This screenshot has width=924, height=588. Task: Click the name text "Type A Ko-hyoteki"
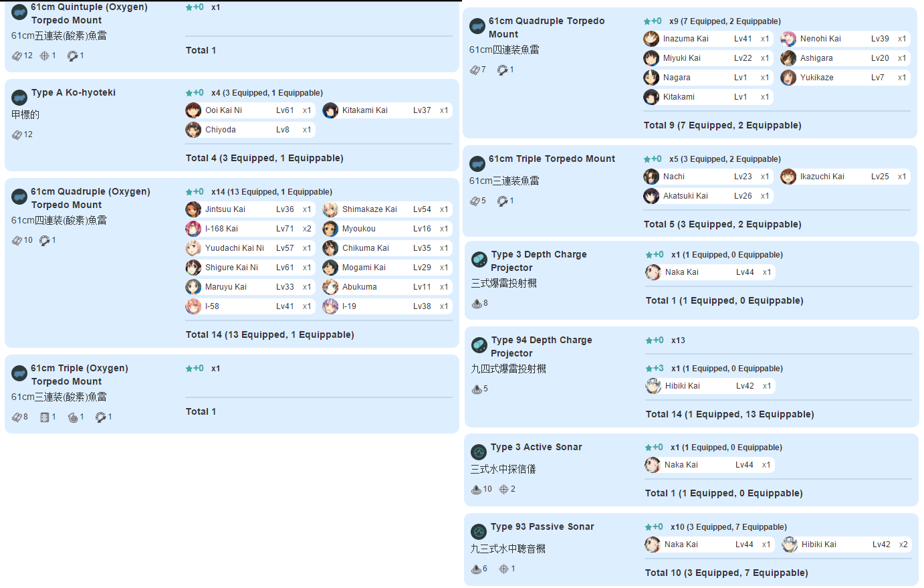pyautogui.click(x=74, y=92)
